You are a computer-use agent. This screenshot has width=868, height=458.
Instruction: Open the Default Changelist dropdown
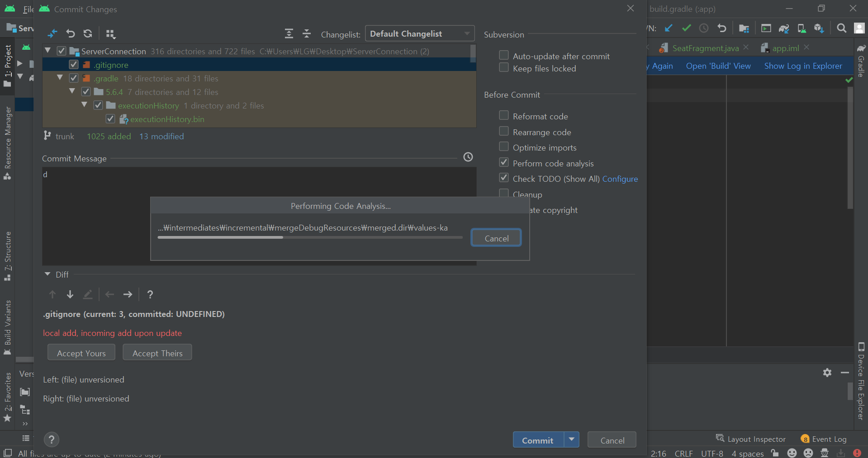pyautogui.click(x=420, y=34)
